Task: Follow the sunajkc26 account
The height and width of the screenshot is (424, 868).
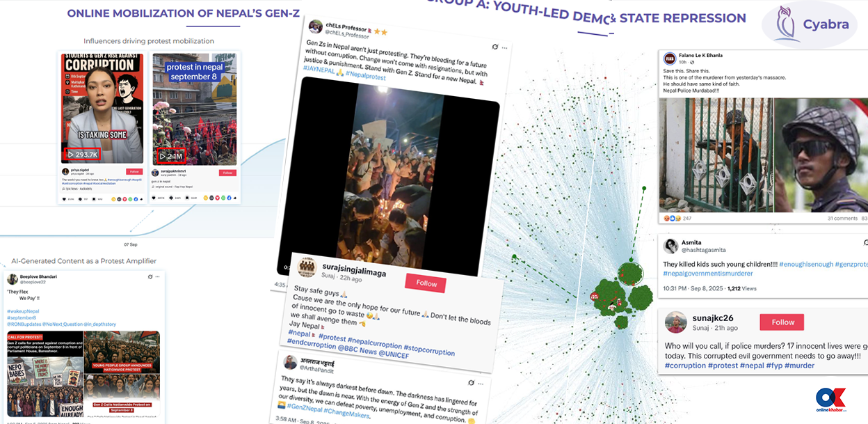Action: [x=782, y=322]
